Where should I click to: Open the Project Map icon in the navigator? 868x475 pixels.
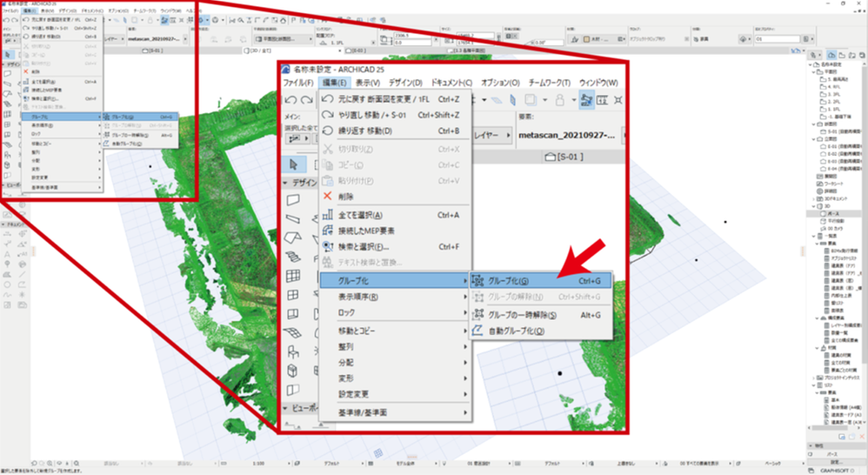(x=832, y=55)
